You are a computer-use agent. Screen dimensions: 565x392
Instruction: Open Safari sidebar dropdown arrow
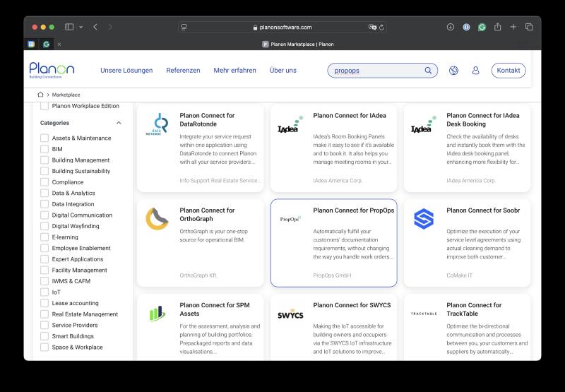tap(81, 27)
